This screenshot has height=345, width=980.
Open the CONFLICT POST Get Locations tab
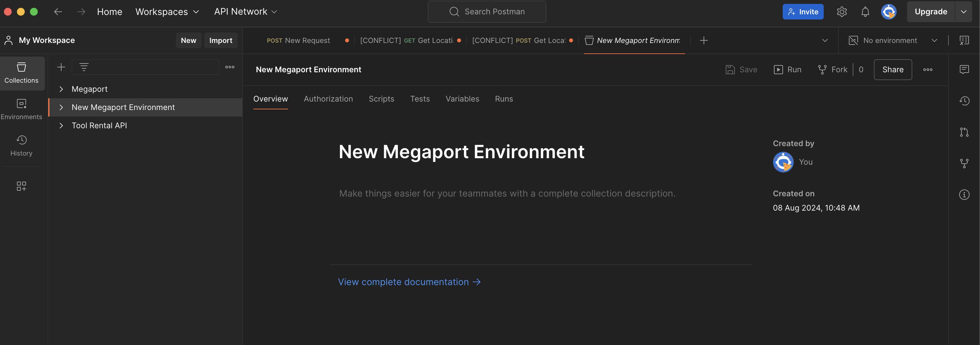pyautogui.click(x=522, y=40)
